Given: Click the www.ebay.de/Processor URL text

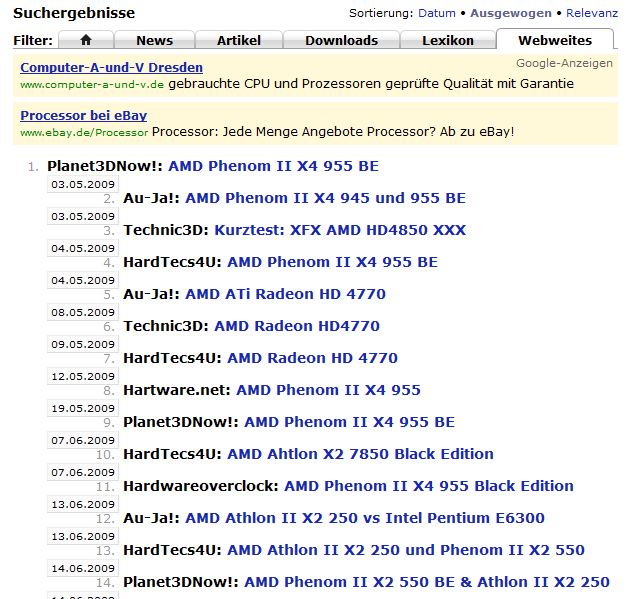Looking at the screenshot, I should coord(84,132).
